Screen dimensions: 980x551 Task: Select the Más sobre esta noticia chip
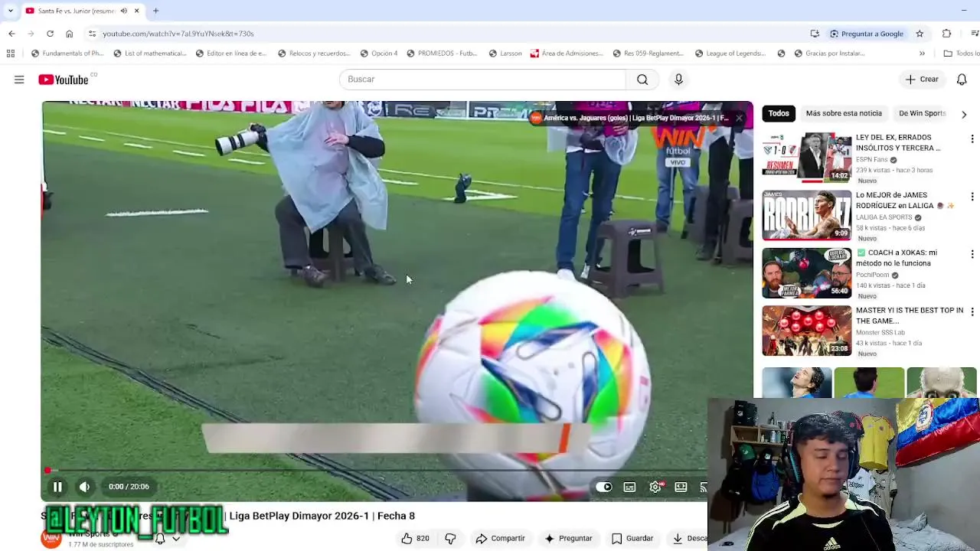pyautogui.click(x=844, y=113)
